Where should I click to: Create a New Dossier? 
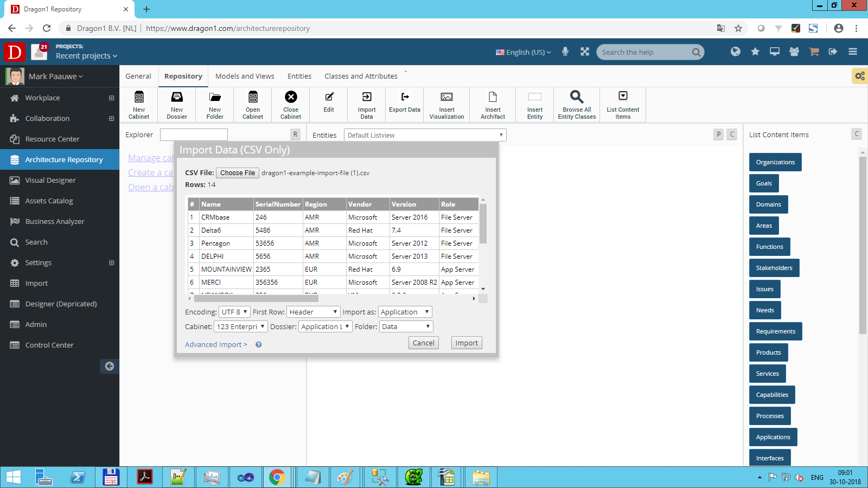coord(177,105)
